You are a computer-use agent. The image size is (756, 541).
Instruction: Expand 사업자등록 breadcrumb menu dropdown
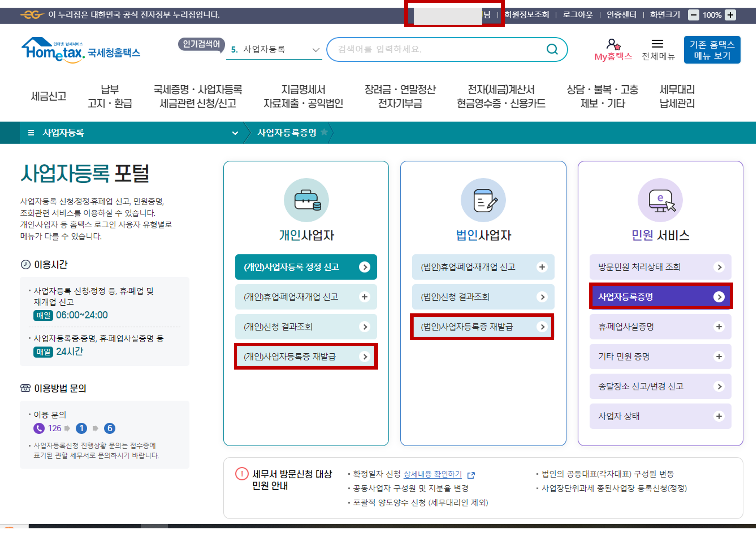coord(235,133)
